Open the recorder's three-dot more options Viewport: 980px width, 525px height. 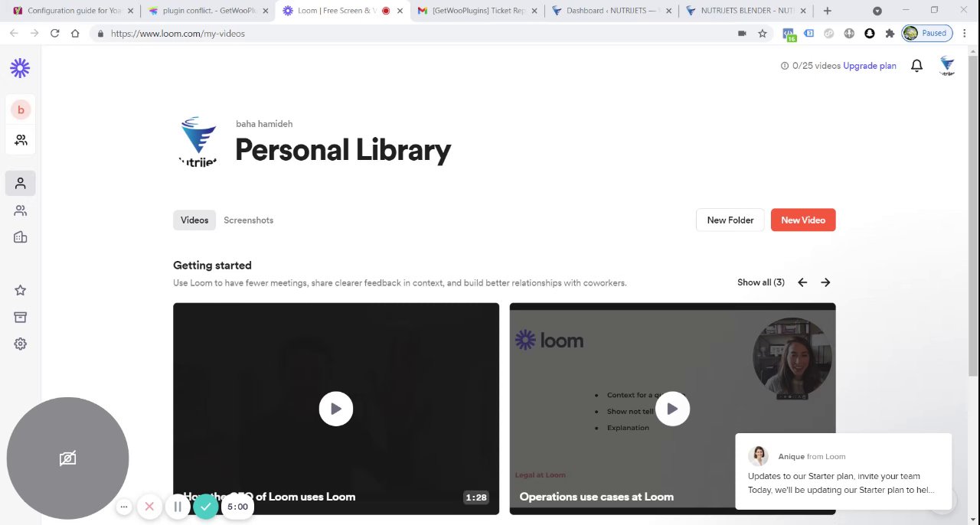[124, 507]
